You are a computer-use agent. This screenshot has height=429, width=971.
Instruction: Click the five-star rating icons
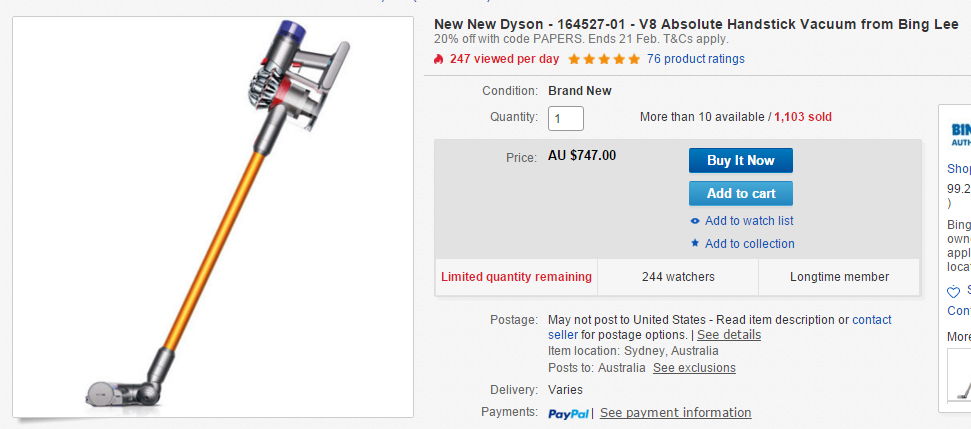[x=604, y=59]
